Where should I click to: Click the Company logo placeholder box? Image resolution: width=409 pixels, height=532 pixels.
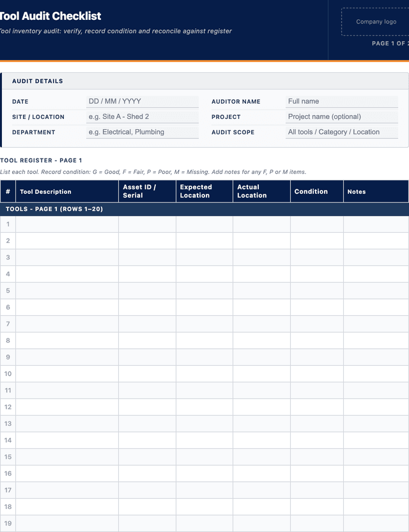click(x=375, y=22)
